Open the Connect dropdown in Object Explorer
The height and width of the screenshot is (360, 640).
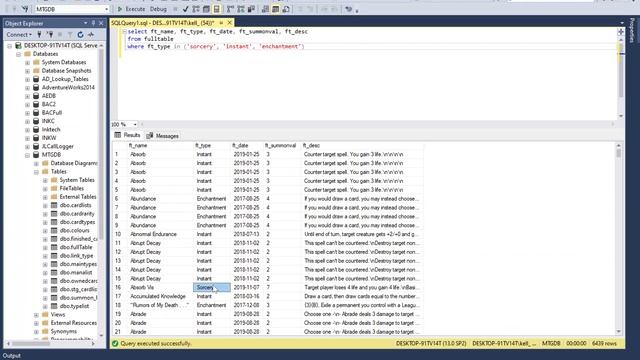pyautogui.click(x=19, y=35)
